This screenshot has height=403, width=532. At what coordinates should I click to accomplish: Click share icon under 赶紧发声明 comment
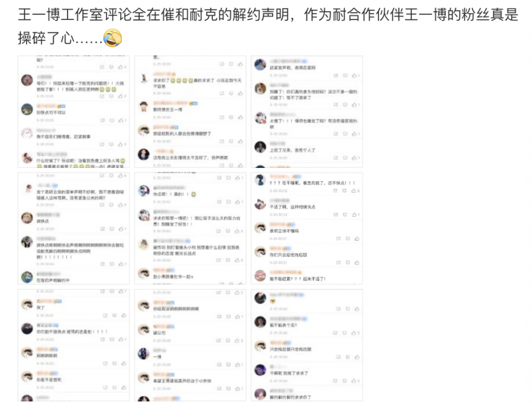(336, 75)
